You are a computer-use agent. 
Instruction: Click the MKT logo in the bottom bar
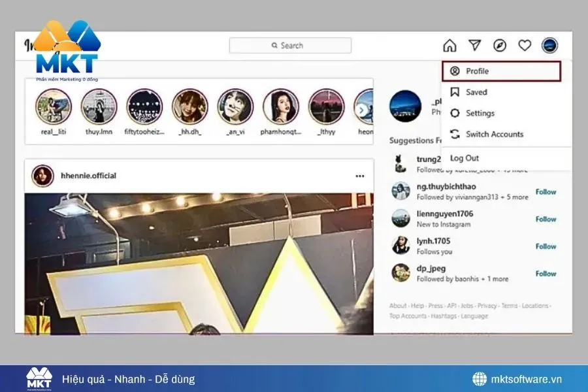39,379
